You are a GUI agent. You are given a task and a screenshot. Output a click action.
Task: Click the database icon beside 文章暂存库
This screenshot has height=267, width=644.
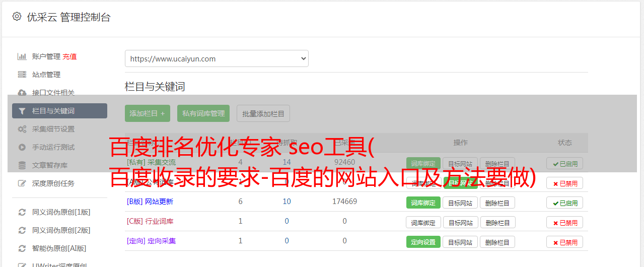22,165
